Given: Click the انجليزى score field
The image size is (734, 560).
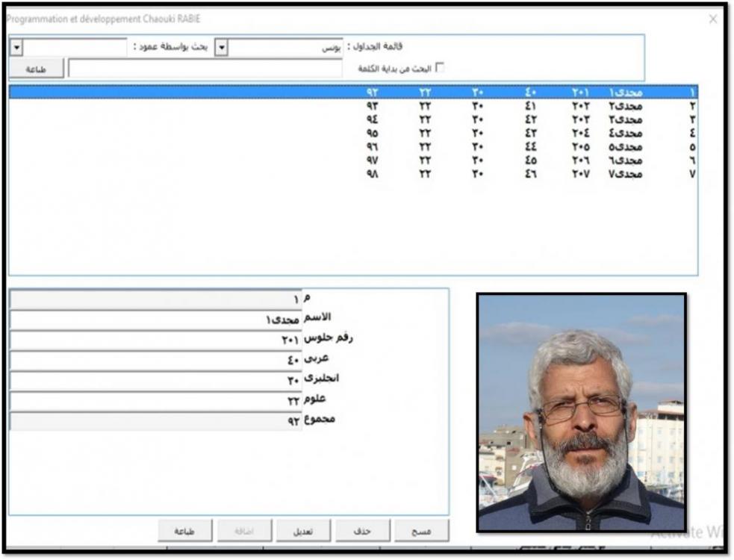Looking at the screenshot, I should pyautogui.click(x=155, y=380).
